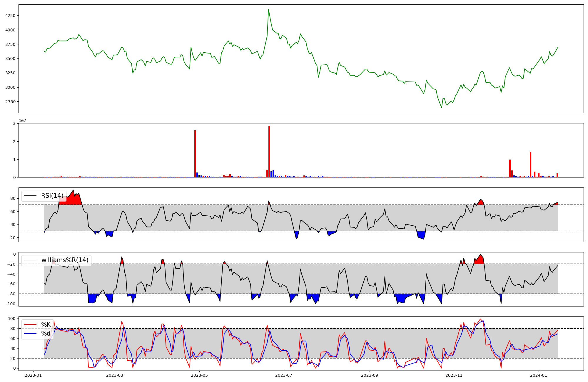Click the red %K legend line sample
Viewport: 588px width, 382px height.
pos(30,325)
